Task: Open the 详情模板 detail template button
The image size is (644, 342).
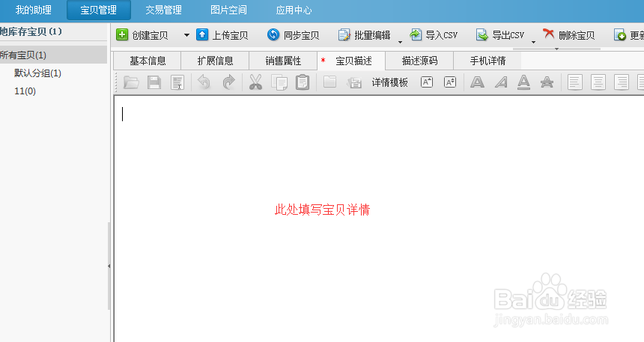Action: [x=389, y=82]
